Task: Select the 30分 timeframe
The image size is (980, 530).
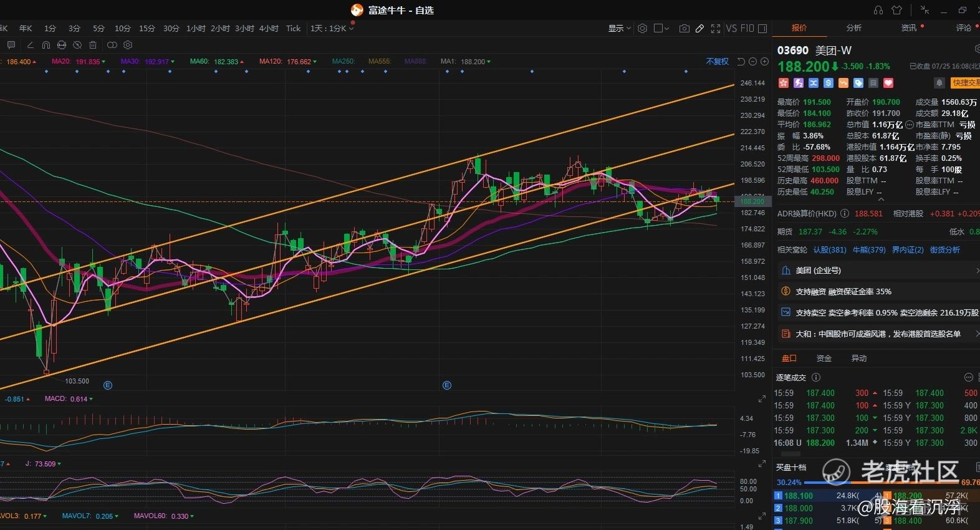Action: click(x=171, y=28)
